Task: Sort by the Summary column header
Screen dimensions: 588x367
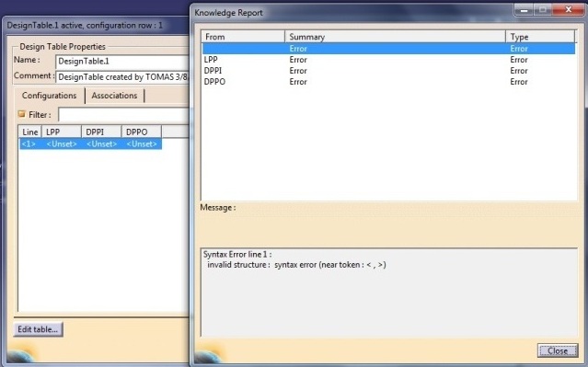Action: [x=396, y=37]
